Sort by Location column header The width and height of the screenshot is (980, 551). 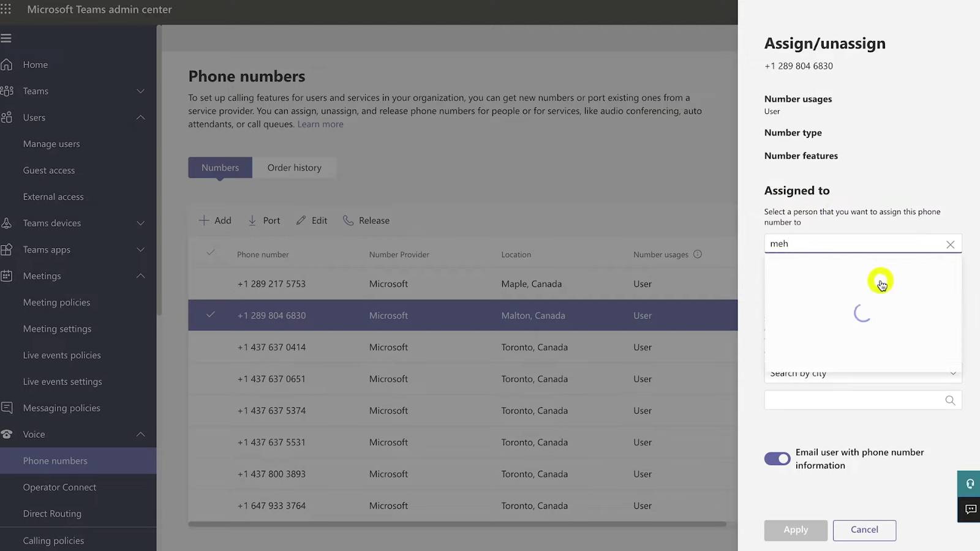coord(516,255)
